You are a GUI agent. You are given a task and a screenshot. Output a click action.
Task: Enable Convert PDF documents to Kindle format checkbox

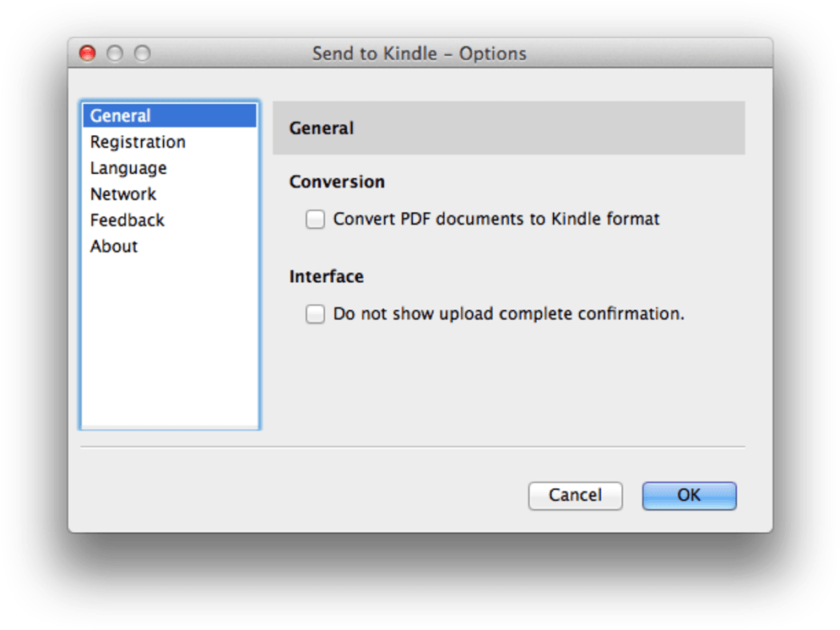(x=315, y=219)
